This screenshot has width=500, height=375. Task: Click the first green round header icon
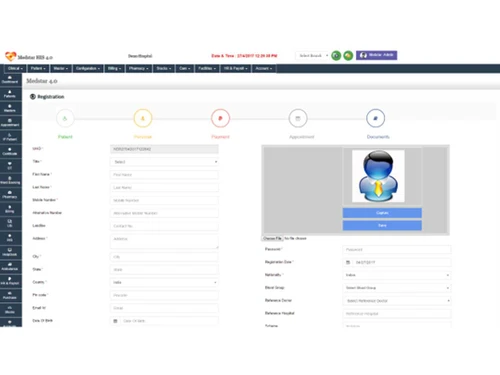tap(336, 56)
